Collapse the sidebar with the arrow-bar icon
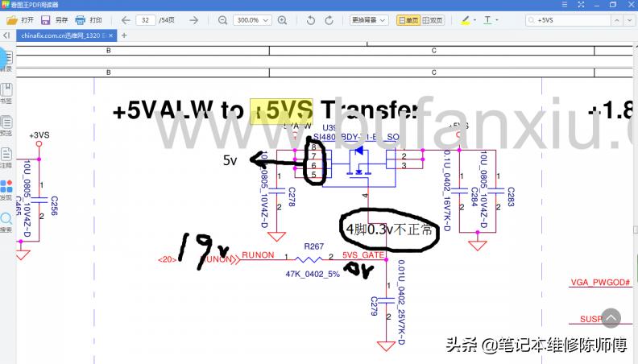The height and width of the screenshot is (364, 638). [6, 35]
